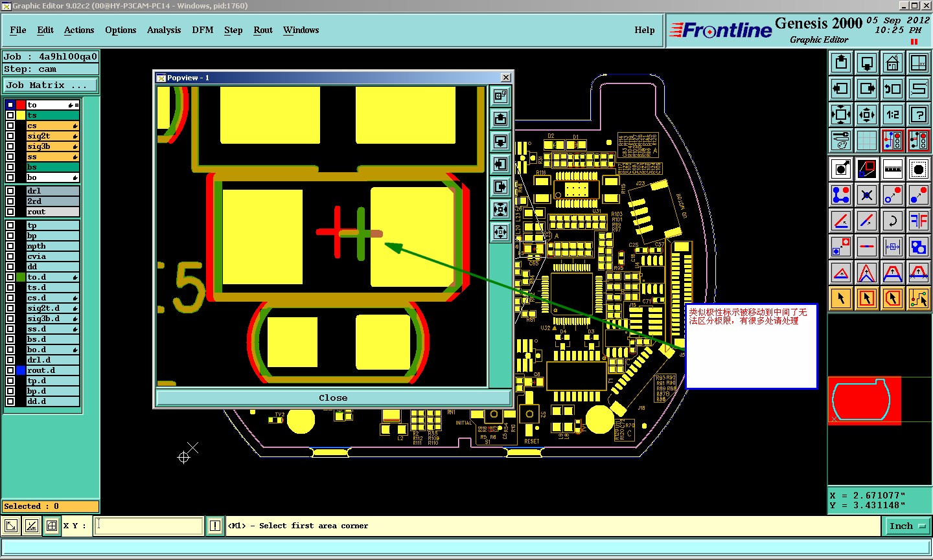Toggle the ts.d layer checkbox
933x560 pixels.
click(x=10, y=287)
